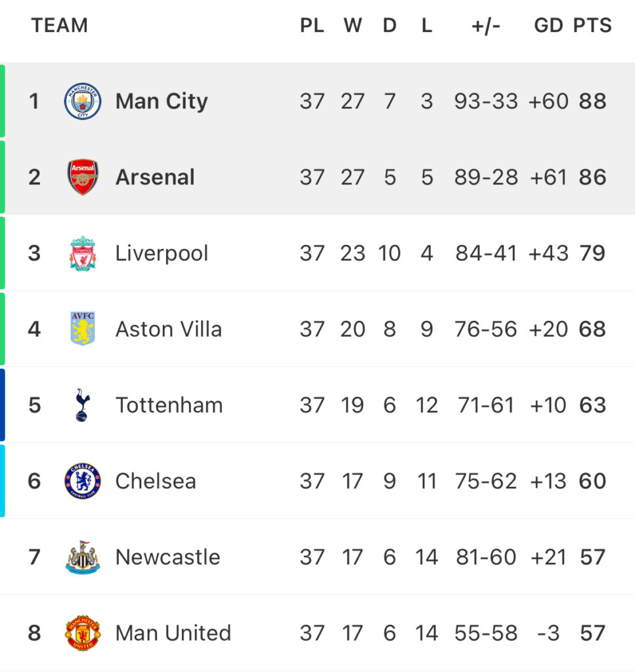The height and width of the screenshot is (672, 635).
Task: Click the Aston Villa crest icon
Action: click(x=83, y=329)
